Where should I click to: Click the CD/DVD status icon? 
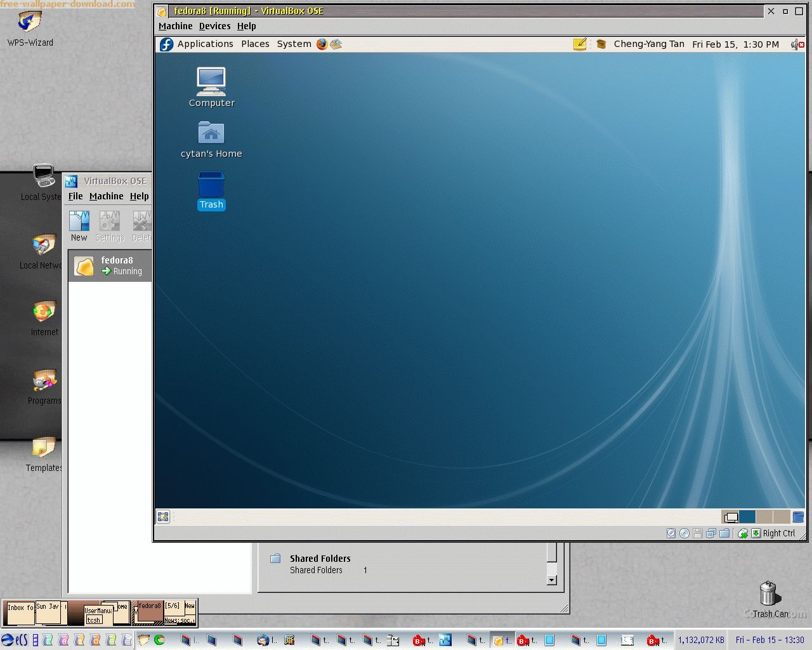(x=684, y=533)
